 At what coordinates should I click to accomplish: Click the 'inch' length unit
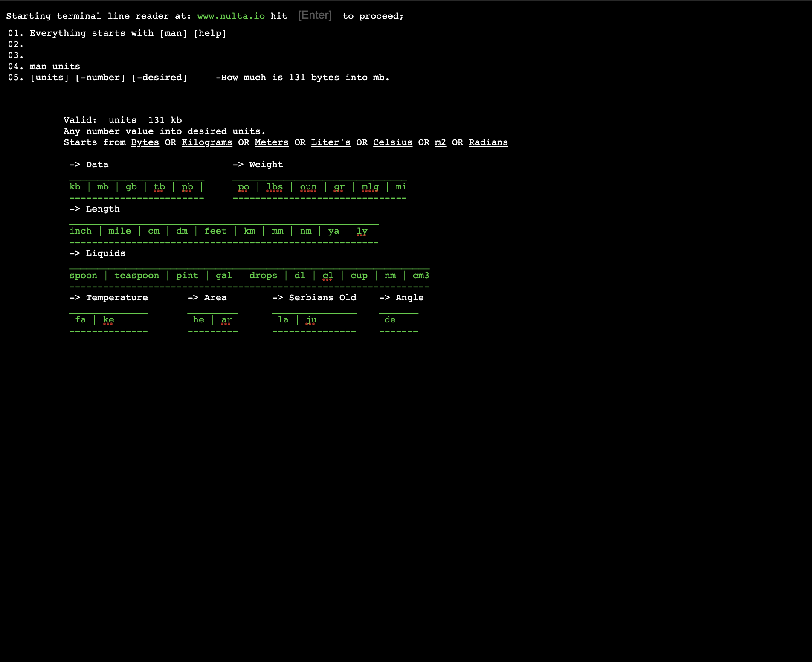click(81, 231)
